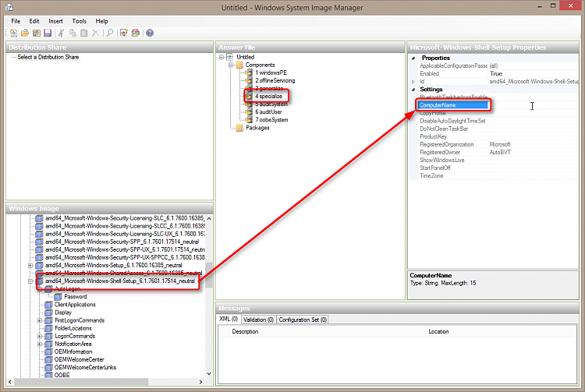This screenshot has height=392, width=585.
Task: Click the TimeZone setting row
Action: [x=493, y=175]
